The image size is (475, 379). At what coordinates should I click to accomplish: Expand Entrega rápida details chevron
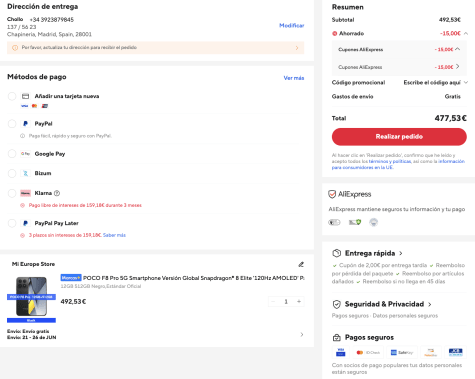[x=401, y=253]
